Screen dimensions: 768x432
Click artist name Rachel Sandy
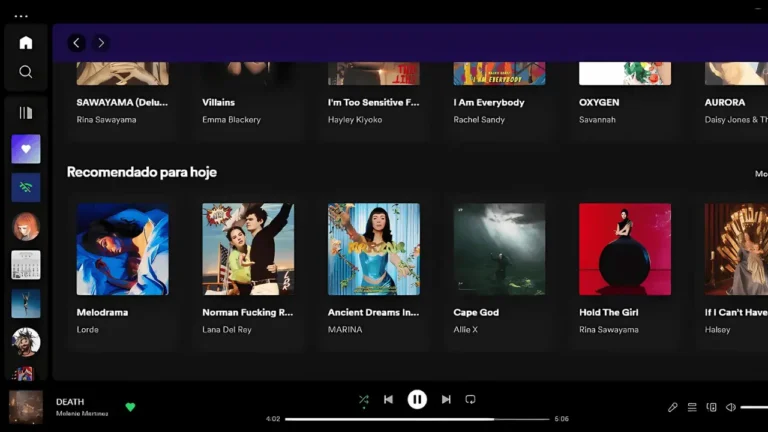pyautogui.click(x=479, y=120)
